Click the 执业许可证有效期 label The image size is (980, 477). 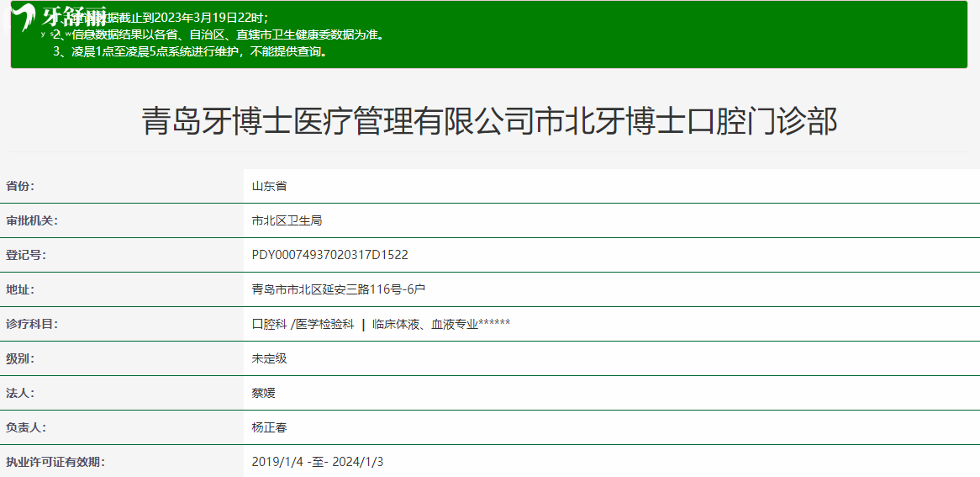coord(55,462)
